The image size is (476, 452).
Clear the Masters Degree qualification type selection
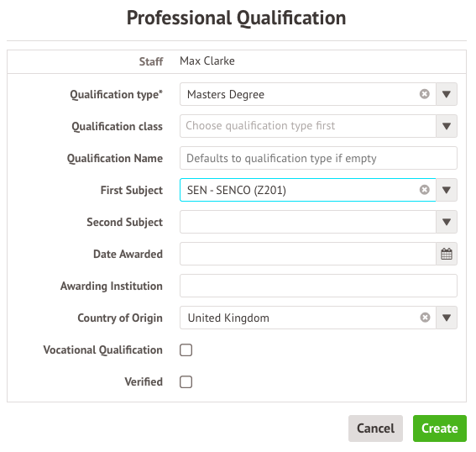click(425, 94)
